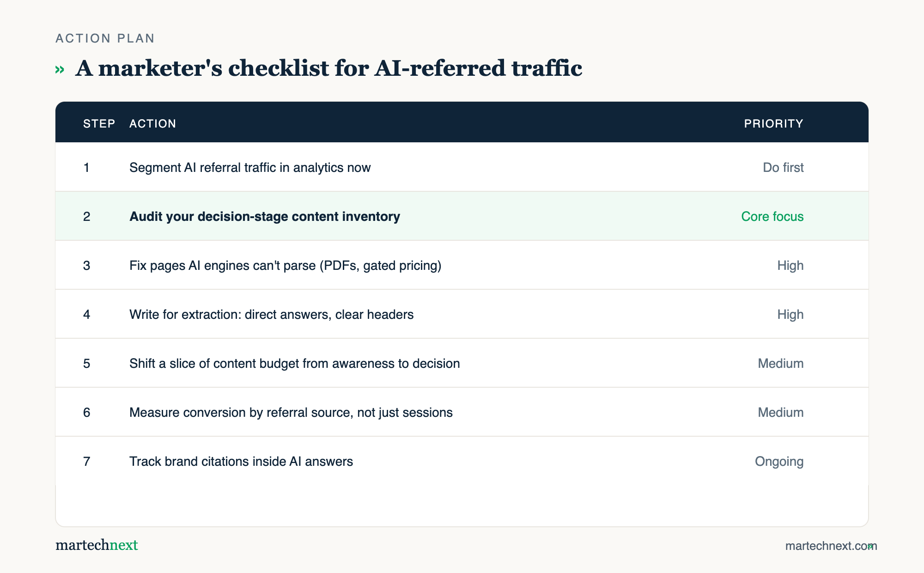Select the STEP column header
The height and width of the screenshot is (573, 924).
click(x=99, y=124)
